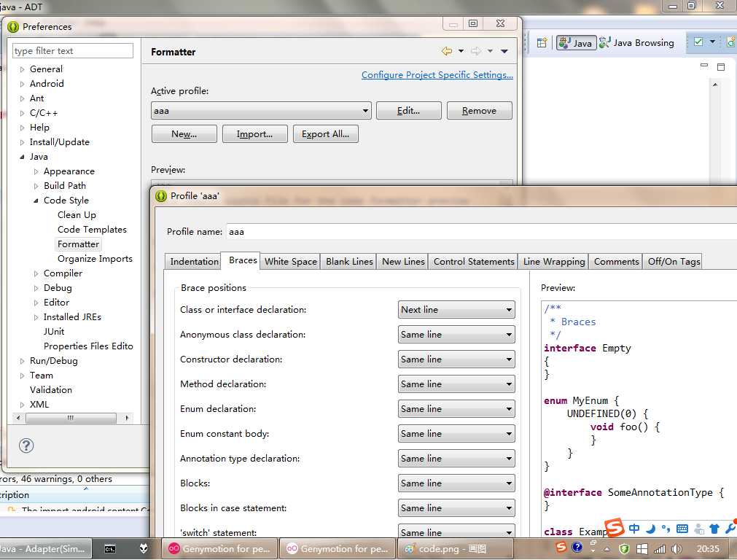Open the first Genymotion taskbar button
Screen dimensions: 737x560
click(220, 549)
